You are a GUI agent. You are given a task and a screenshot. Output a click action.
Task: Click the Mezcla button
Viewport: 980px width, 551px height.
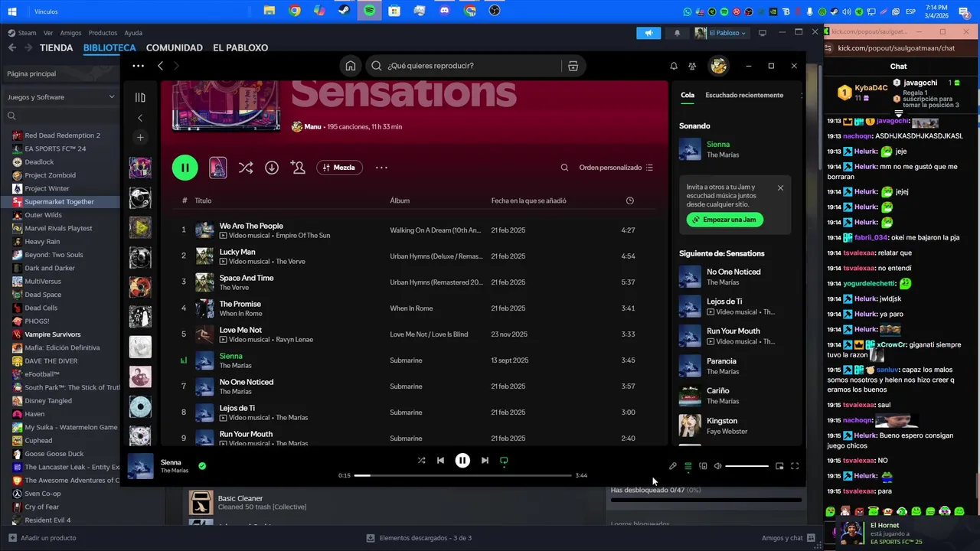coord(339,168)
